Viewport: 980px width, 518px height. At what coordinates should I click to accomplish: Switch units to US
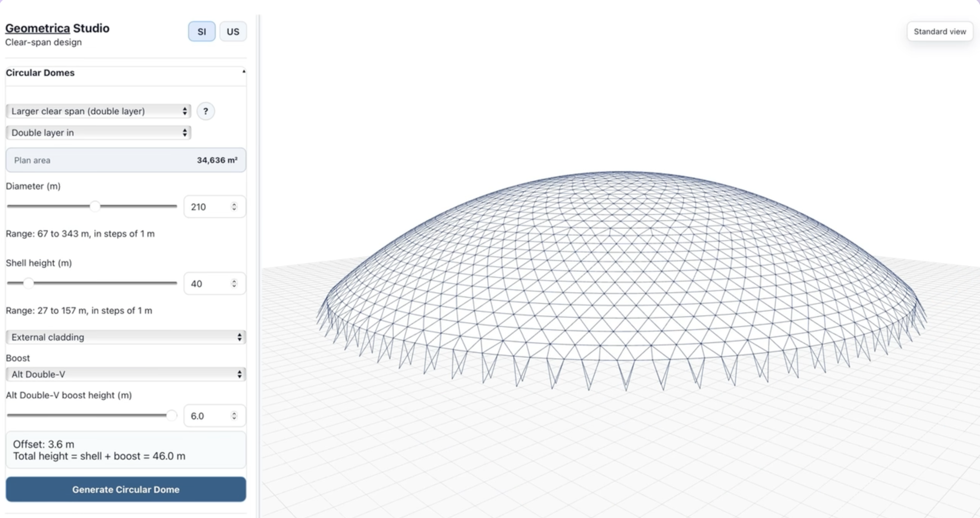(233, 31)
